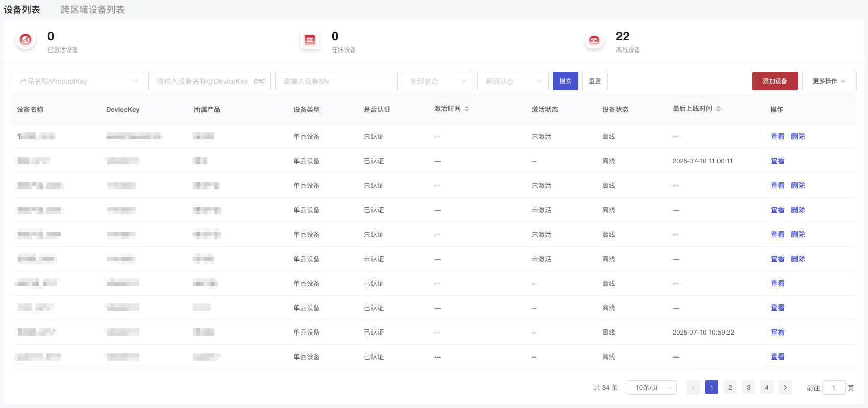Click the blue 搜索 button
Screen dimensions: 868x408
tap(565, 81)
